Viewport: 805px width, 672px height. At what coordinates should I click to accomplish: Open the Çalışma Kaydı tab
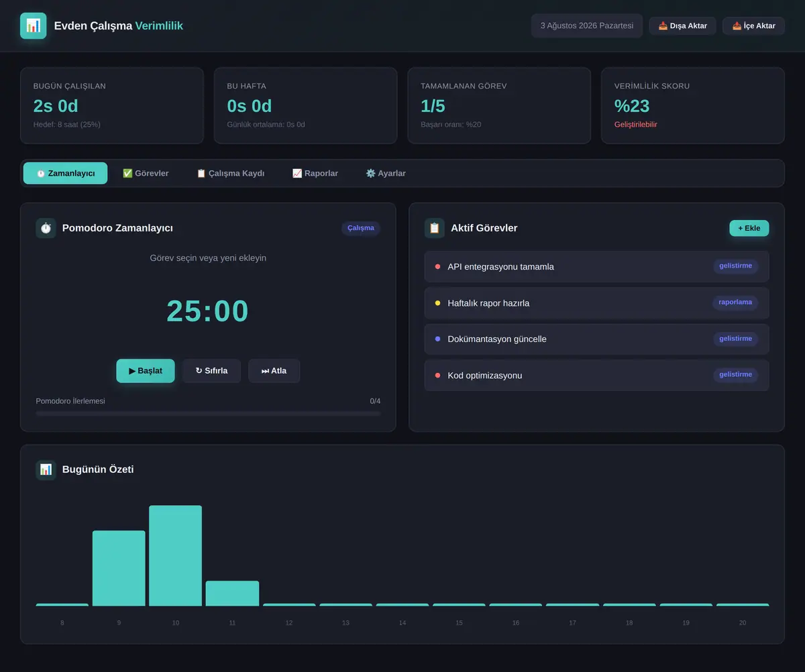tap(230, 173)
